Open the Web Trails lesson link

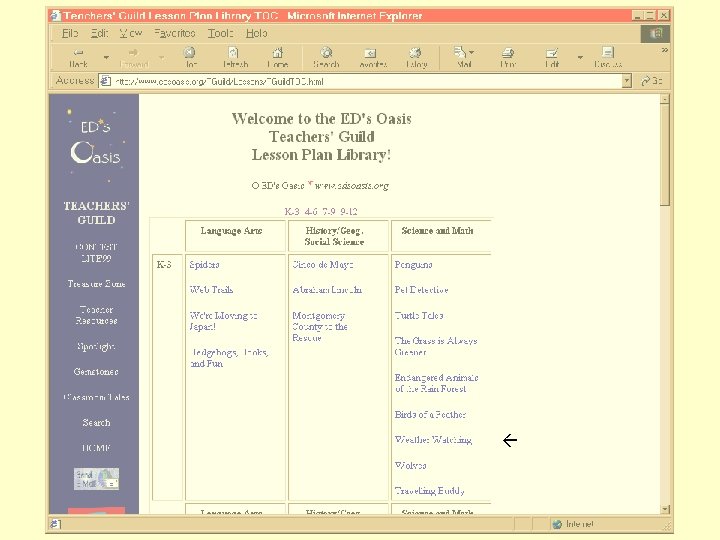[211, 290]
